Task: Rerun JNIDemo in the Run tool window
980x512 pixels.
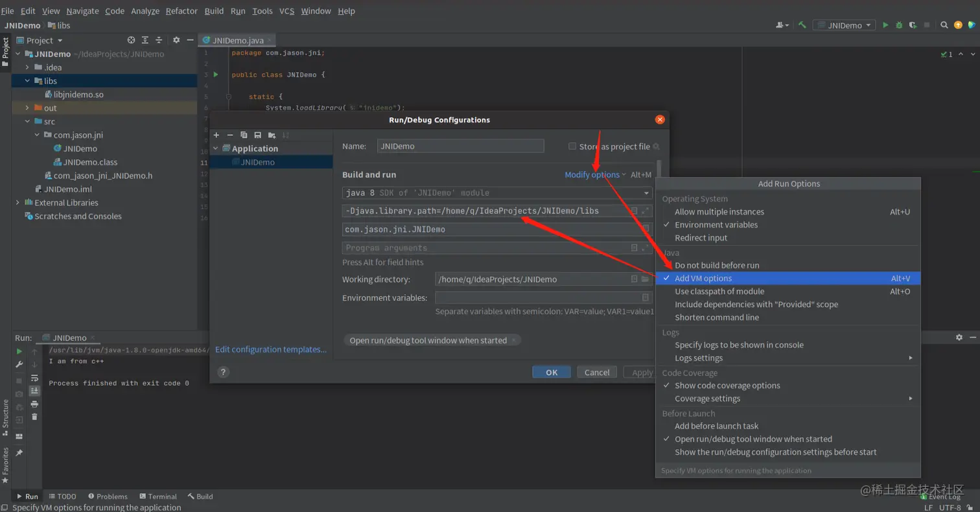Action: pyautogui.click(x=19, y=351)
